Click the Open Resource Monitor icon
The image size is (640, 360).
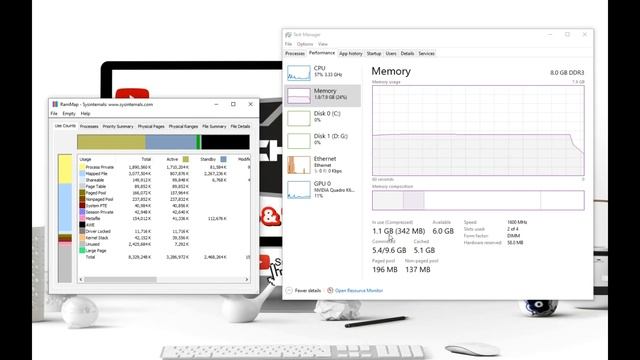330,290
